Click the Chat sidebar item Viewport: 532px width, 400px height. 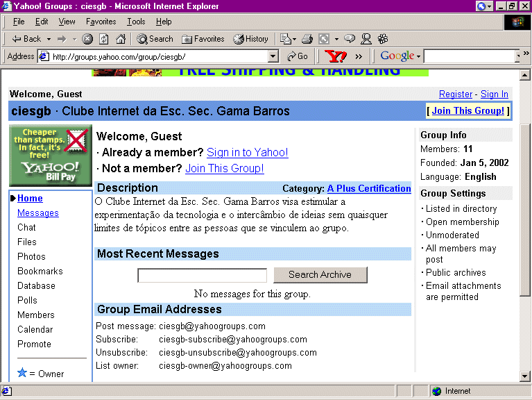(26, 228)
